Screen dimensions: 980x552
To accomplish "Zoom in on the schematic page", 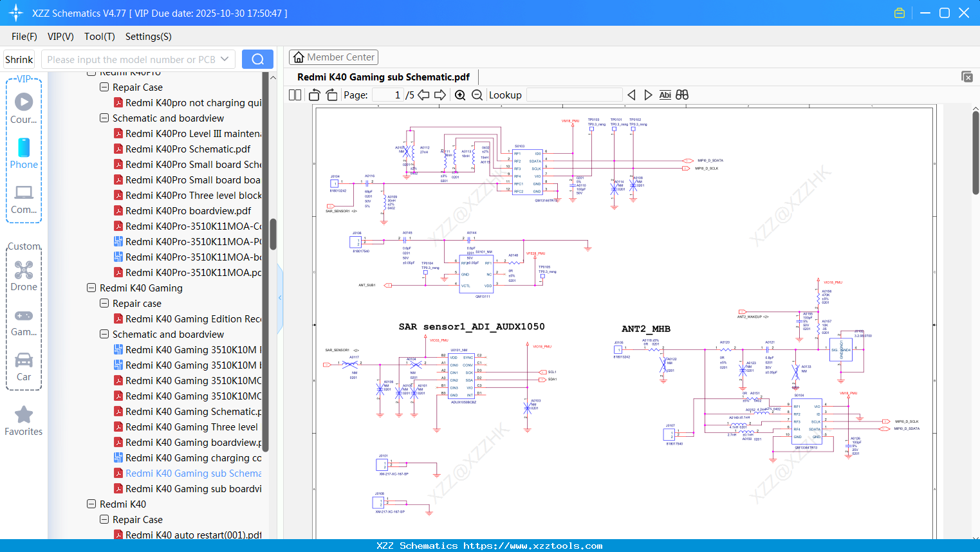I will pyautogui.click(x=460, y=95).
